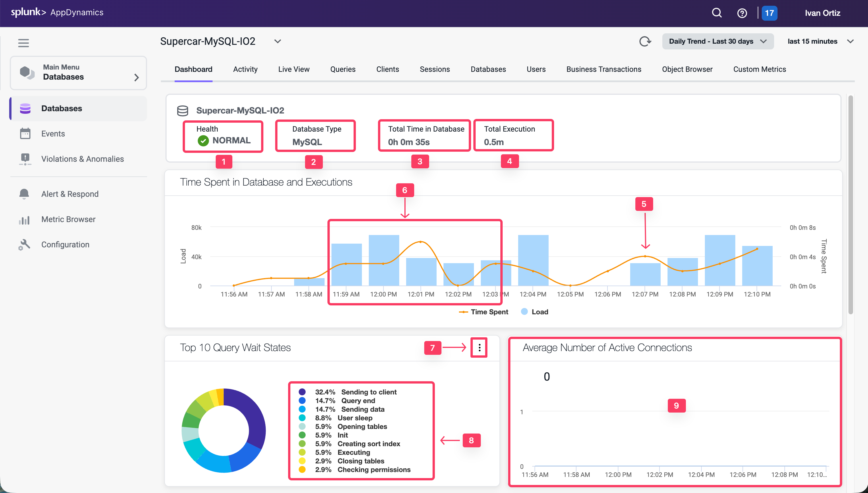Click the 17 notifications badge
Screen dimensions: 868x493
pos(769,13)
